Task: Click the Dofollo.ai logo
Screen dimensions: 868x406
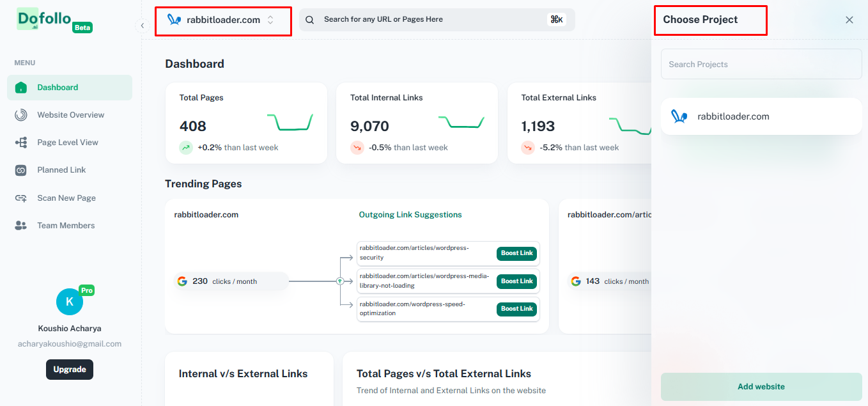Action: tap(44, 20)
